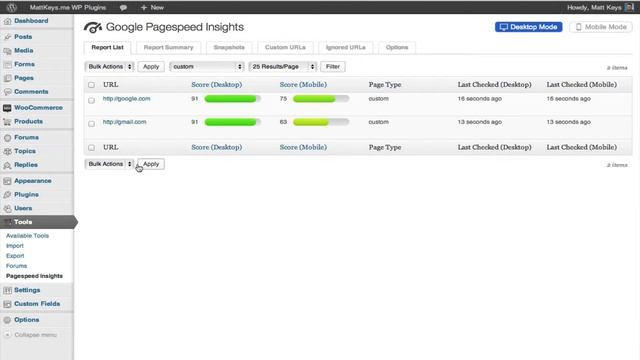
Task: Click the Products cart icon
Action: [7, 122]
